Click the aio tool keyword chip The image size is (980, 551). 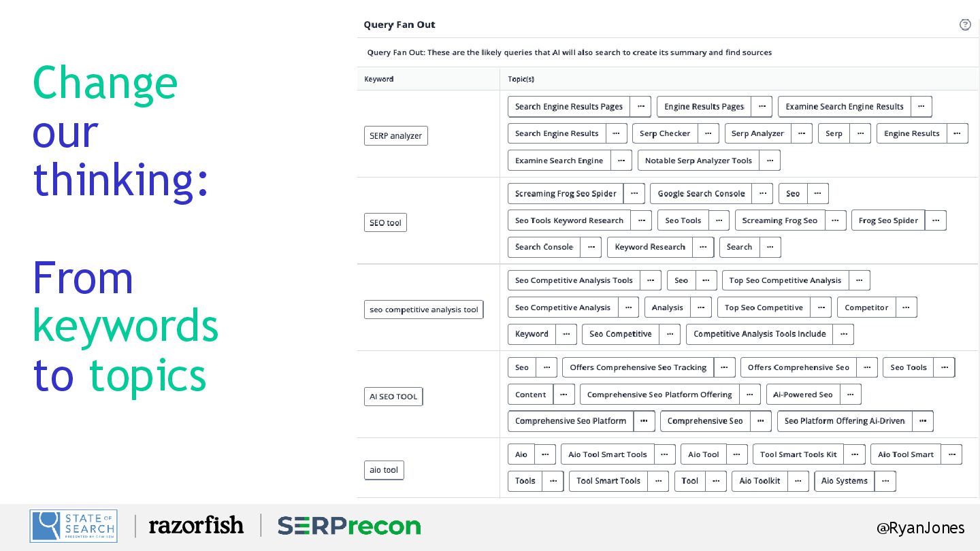[384, 470]
